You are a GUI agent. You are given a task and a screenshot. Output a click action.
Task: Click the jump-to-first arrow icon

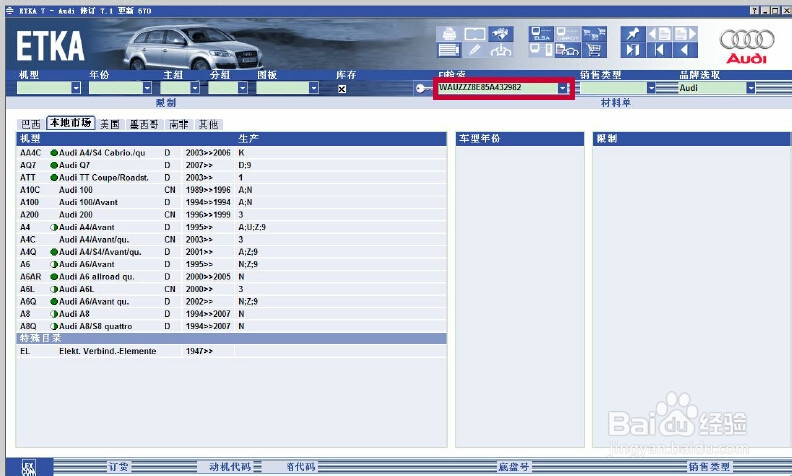(659, 50)
